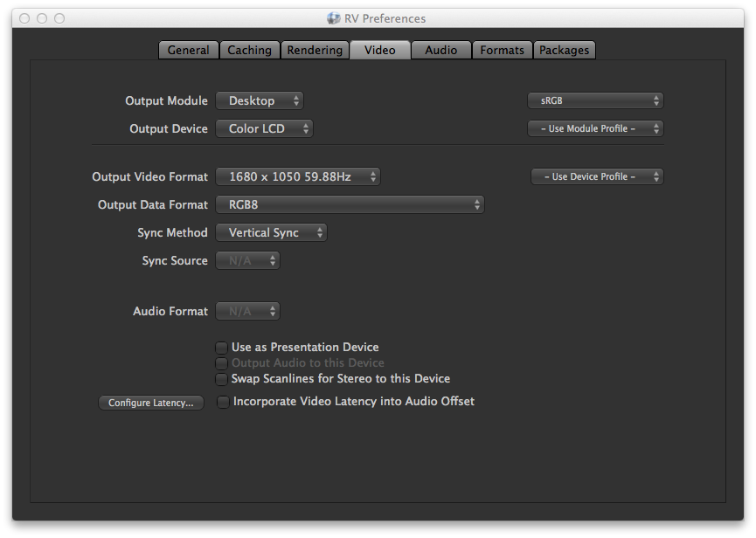Zoom the RV Preferences window

tap(59, 18)
